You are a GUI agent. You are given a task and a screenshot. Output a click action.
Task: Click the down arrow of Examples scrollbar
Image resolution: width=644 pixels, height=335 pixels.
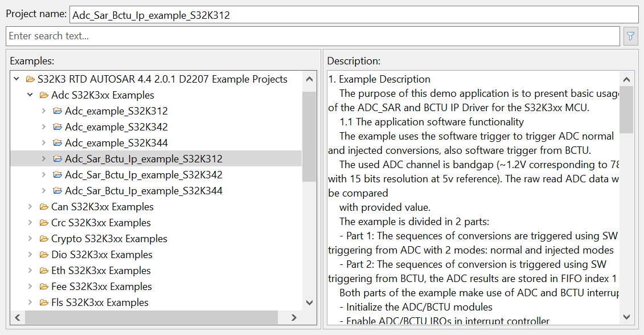tap(309, 303)
